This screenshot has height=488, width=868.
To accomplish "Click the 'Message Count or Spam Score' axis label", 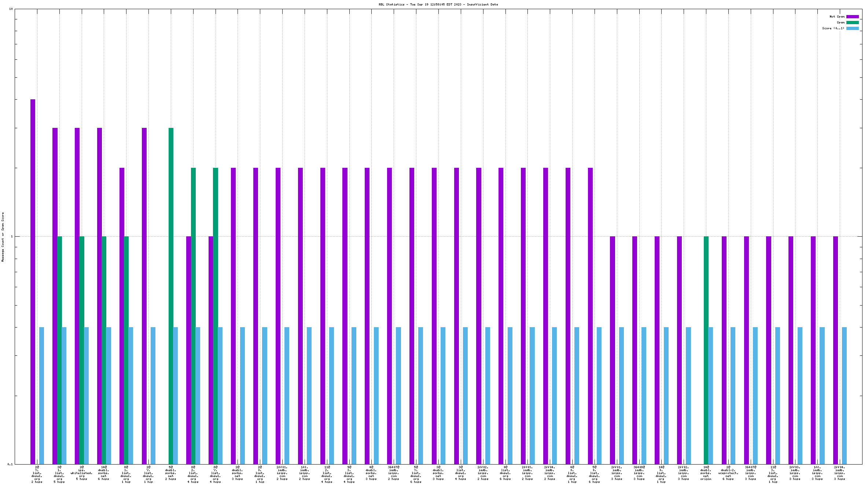I will coord(3,237).
